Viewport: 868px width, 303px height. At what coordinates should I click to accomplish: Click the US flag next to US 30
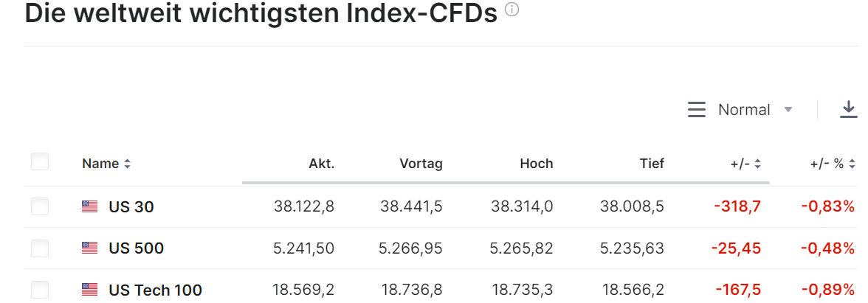tap(89, 207)
